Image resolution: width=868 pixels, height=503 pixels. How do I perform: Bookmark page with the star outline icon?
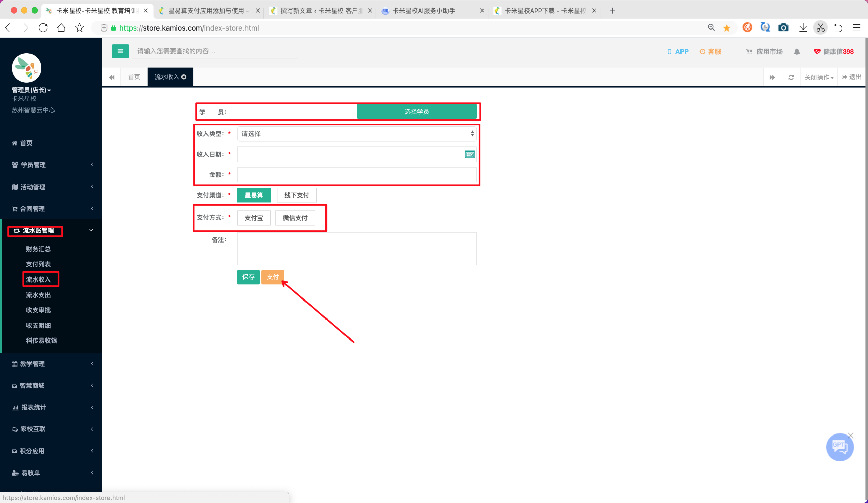[x=80, y=27]
